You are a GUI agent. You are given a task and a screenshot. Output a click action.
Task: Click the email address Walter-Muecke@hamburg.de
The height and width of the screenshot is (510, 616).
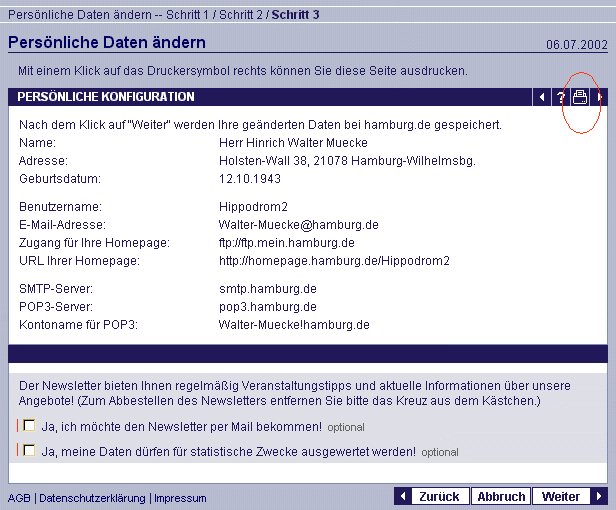pyautogui.click(x=298, y=225)
